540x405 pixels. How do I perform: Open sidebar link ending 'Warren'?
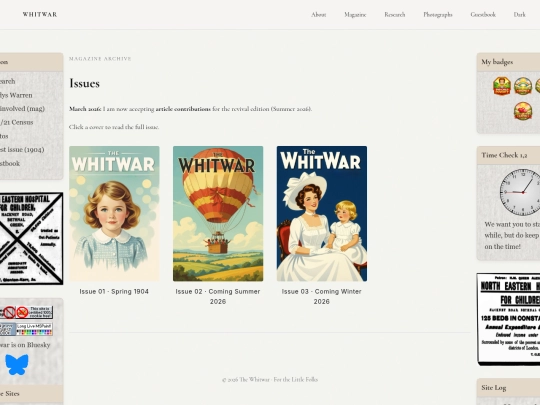[16, 95]
